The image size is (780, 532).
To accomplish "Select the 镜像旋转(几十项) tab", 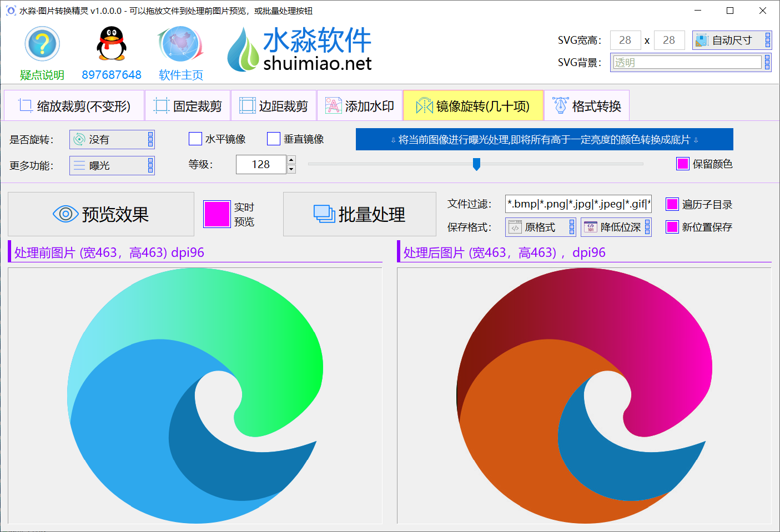I will pos(473,105).
